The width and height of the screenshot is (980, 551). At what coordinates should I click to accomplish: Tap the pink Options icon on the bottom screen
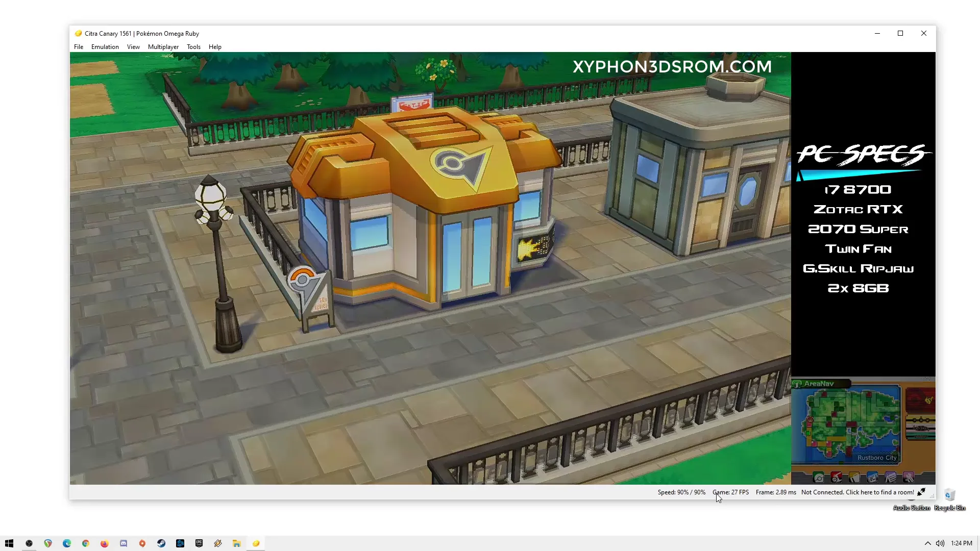pyautogui.click(x=909, y=478)
